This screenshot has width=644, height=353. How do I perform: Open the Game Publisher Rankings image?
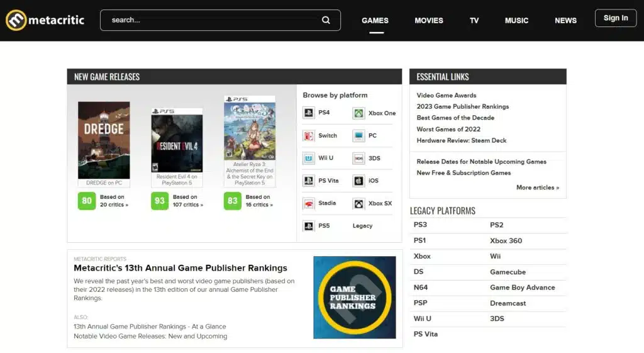(355, 298)
